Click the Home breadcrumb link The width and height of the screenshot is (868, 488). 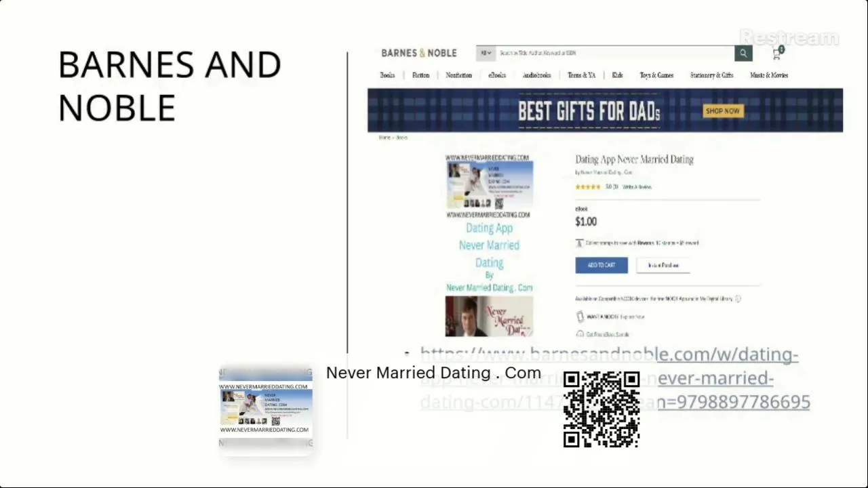pos(384,138)
